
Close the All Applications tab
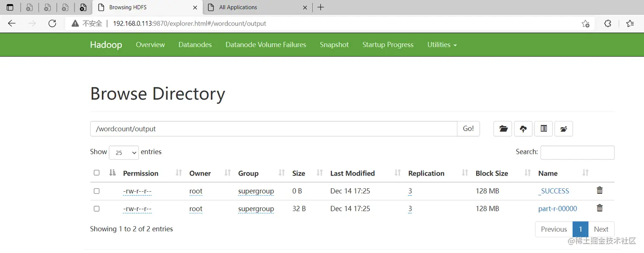point(305,7)
